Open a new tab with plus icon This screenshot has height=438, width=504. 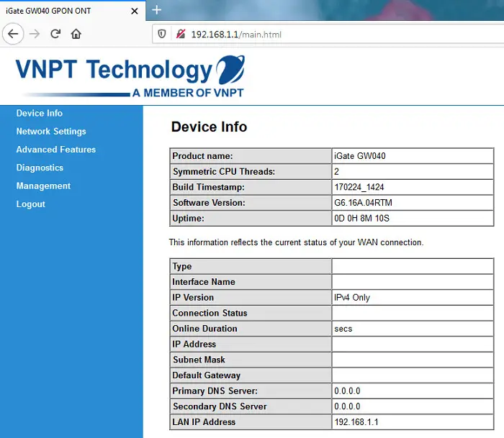pos(156,10)
